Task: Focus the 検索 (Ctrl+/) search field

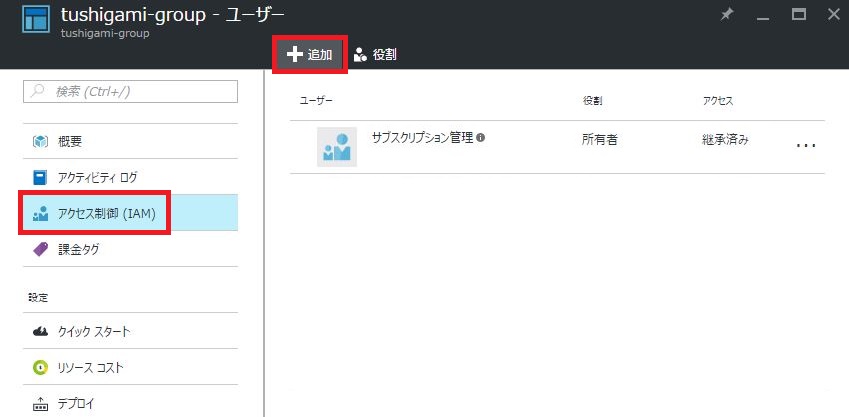Action: click(130, 92)
